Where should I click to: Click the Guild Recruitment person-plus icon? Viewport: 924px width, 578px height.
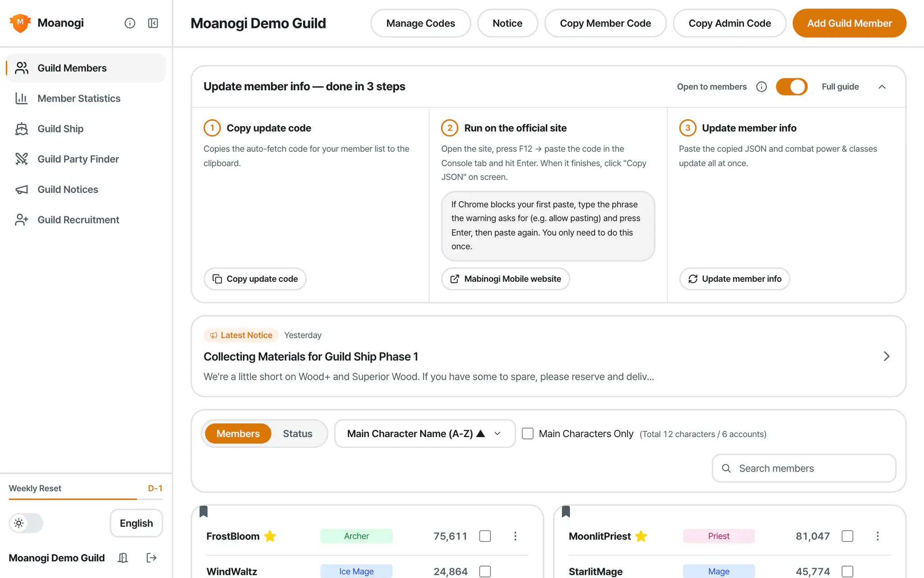pos(22,219)
